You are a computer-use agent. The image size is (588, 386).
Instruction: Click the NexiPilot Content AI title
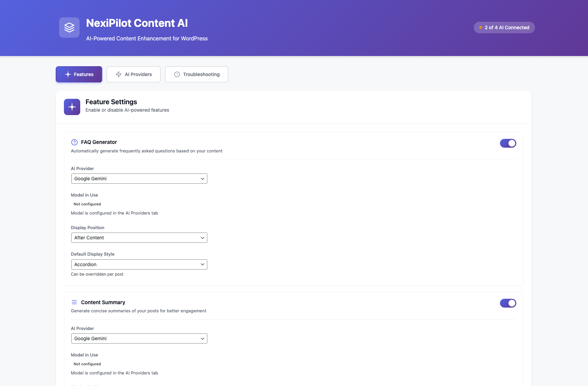pos(137,23)
